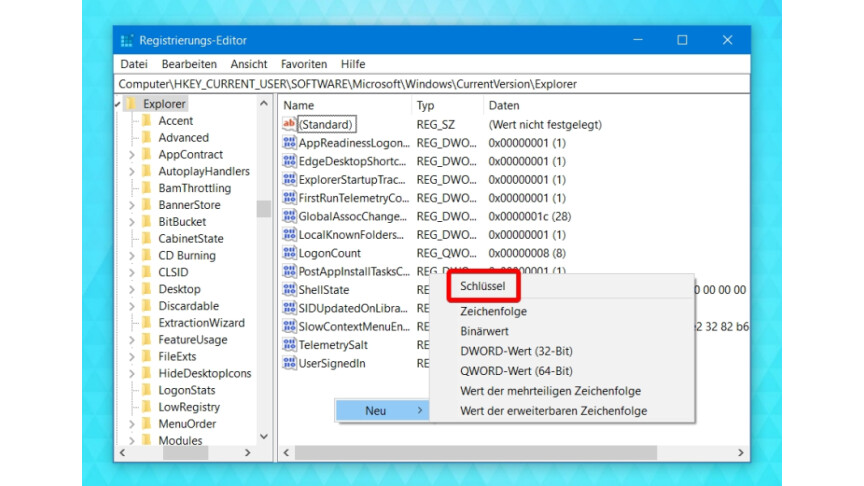Choose Wert der mehrteiligen Zeichenfolge
The image size is (864, 486).
tap(550, 391)
